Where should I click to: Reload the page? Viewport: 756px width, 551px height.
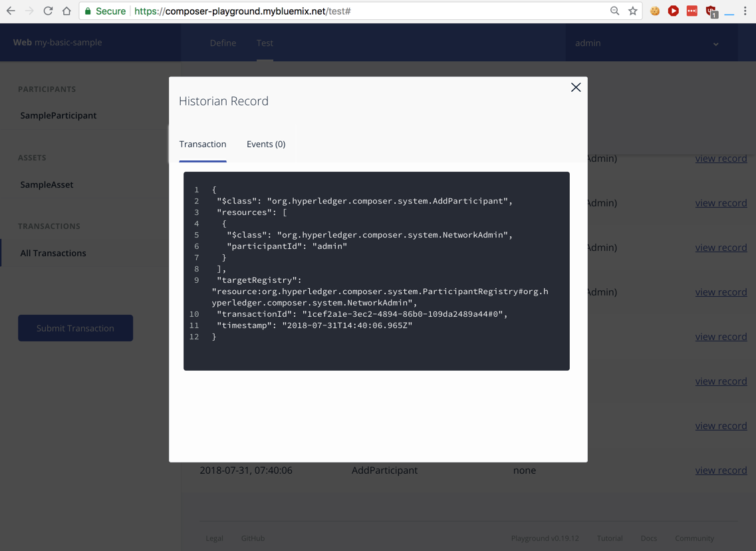click(48, 11)
